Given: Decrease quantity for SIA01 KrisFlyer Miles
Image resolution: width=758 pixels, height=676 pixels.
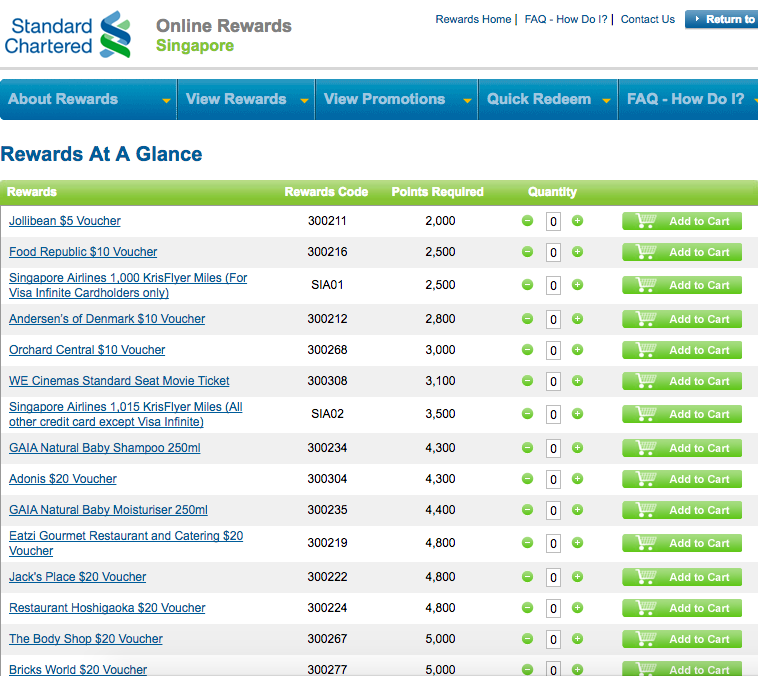Looking at the screenshot, I should pos(527,285).
